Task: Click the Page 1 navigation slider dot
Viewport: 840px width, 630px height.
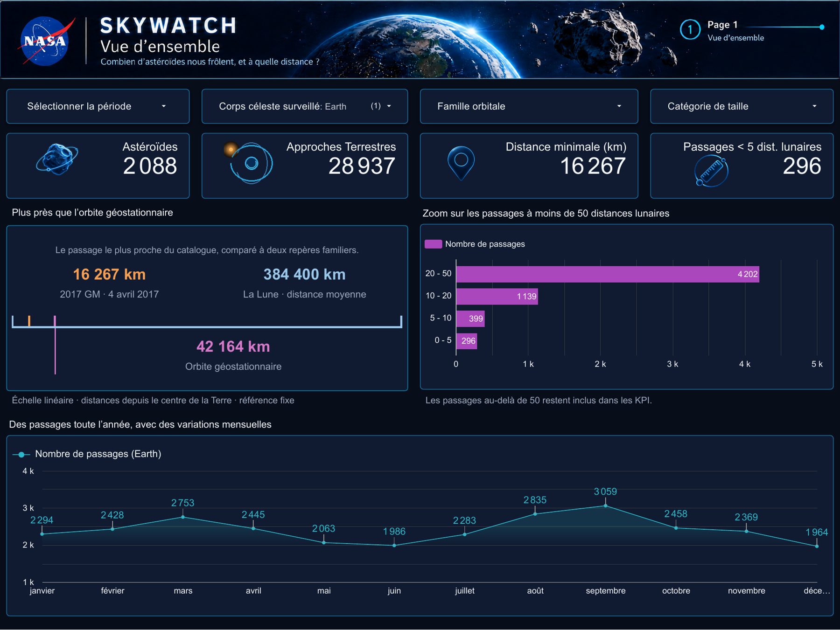Action: coord(822,27)
